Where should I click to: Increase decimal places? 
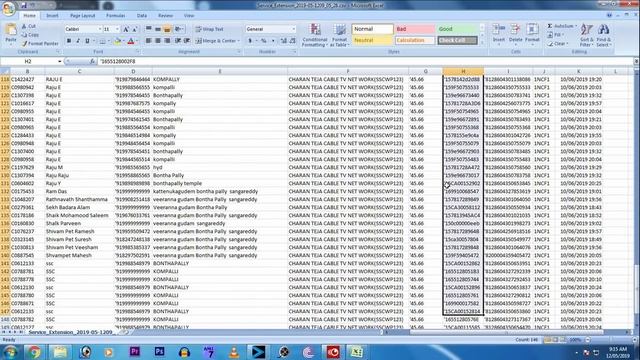(283, 41)
